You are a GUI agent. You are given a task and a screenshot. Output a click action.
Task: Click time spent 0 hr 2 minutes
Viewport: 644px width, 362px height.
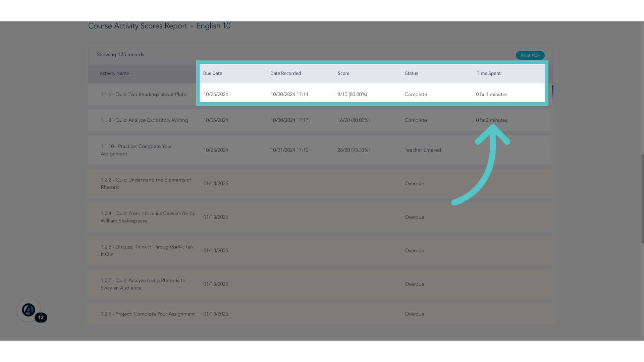(491, 120)
